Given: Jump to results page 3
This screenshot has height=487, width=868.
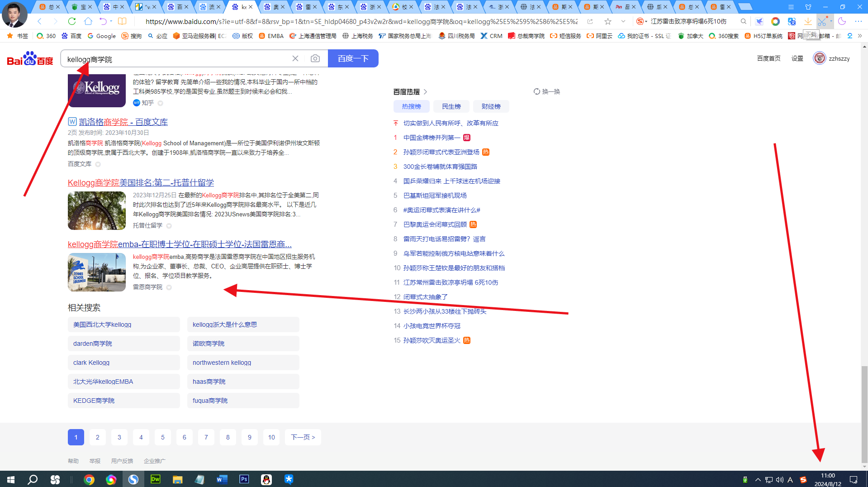Looking at the screenshot, I should [119, 437].
